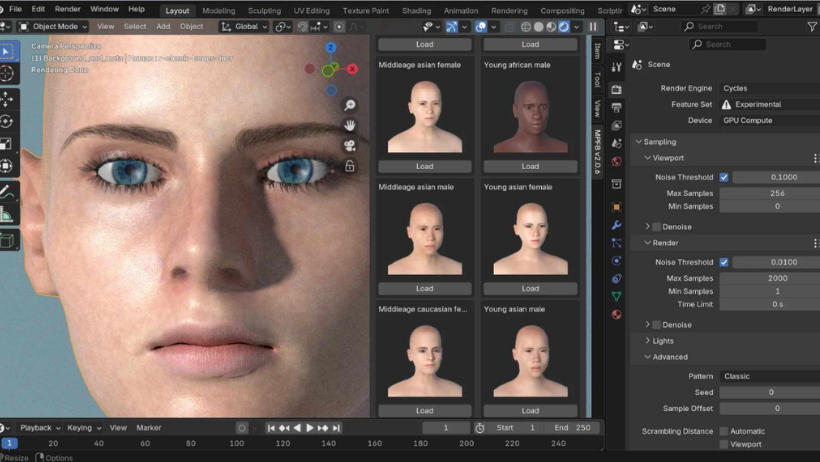Open the View Layer properties icon

(x=617, y=126)
